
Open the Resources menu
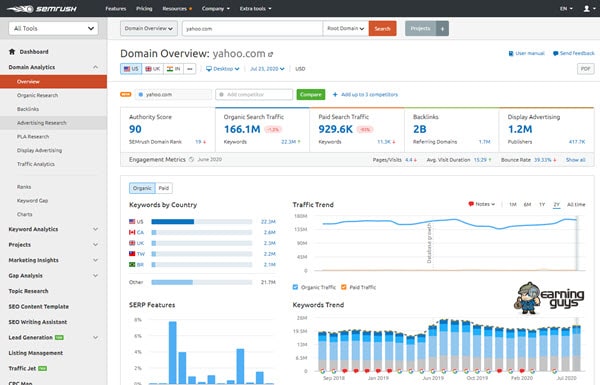click(177, 8)
